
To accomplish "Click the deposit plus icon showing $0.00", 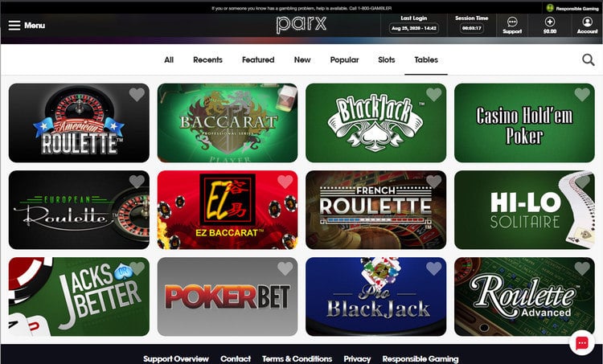I will [550, 22].
